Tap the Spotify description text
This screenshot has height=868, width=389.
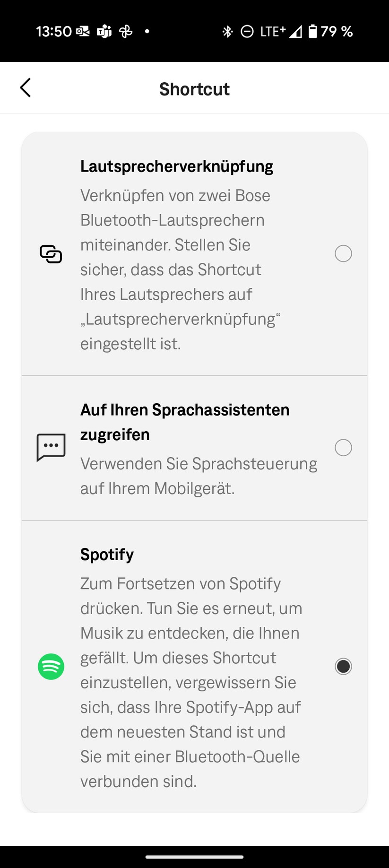coord(191,682)
